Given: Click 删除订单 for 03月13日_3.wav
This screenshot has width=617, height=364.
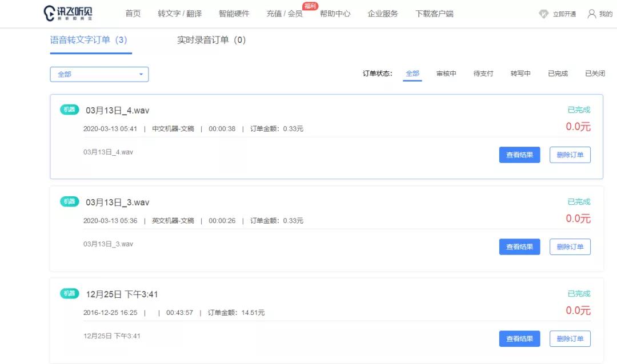Looking at the screenshot, I should point(570,246).
